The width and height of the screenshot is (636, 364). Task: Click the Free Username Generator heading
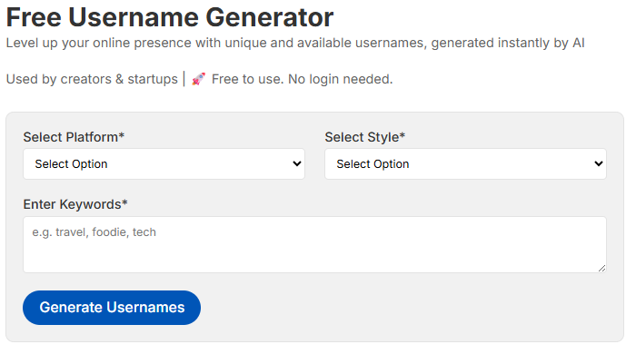170,17
